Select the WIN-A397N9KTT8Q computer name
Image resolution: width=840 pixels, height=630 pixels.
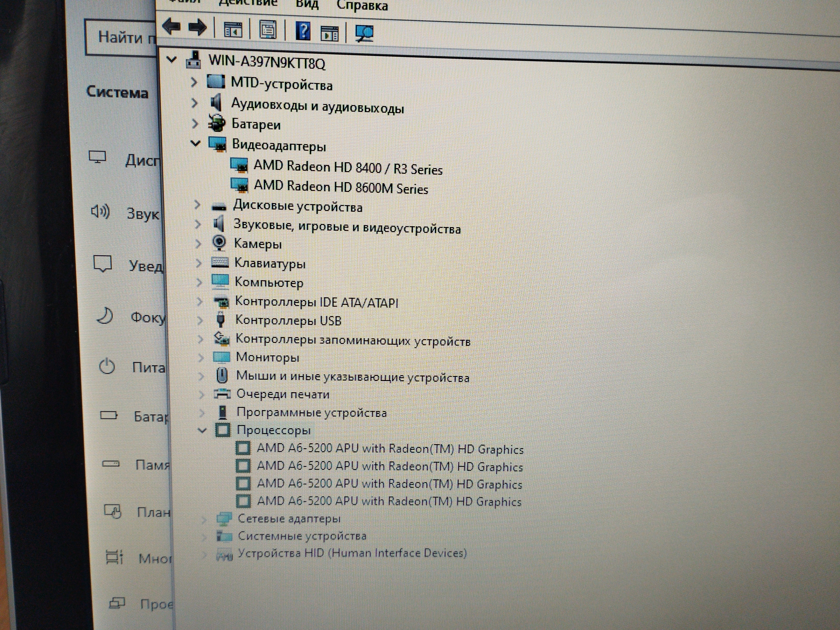[x=267, y=62]
